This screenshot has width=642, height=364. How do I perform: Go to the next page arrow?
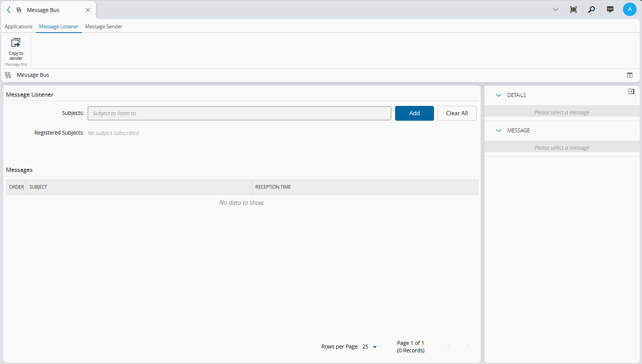coord(468,347)
